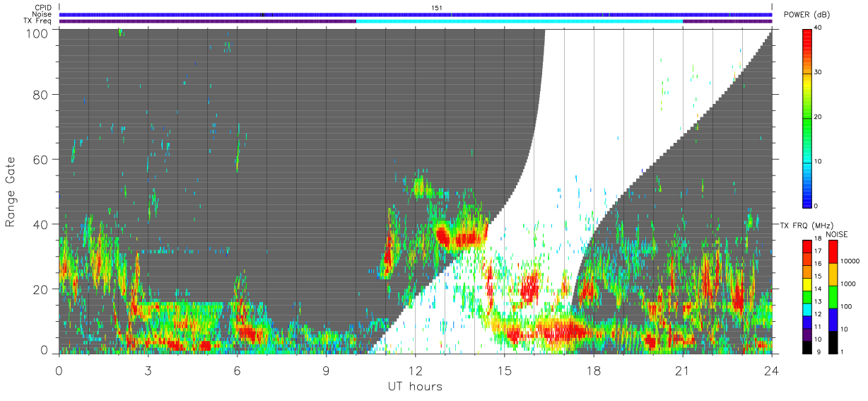Click the 9 label on TX FRQ legend
This screenshot has height=401, width=868.
pos(817,352)
